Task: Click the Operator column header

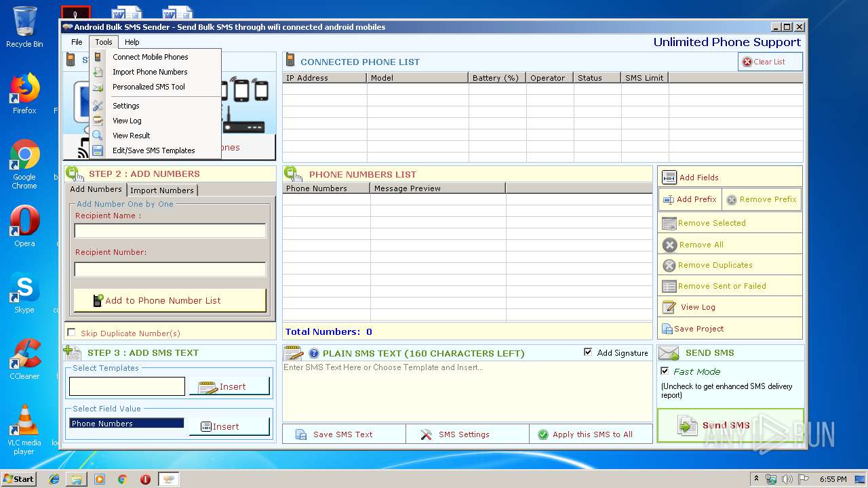Action: click(x=550, y=78)
